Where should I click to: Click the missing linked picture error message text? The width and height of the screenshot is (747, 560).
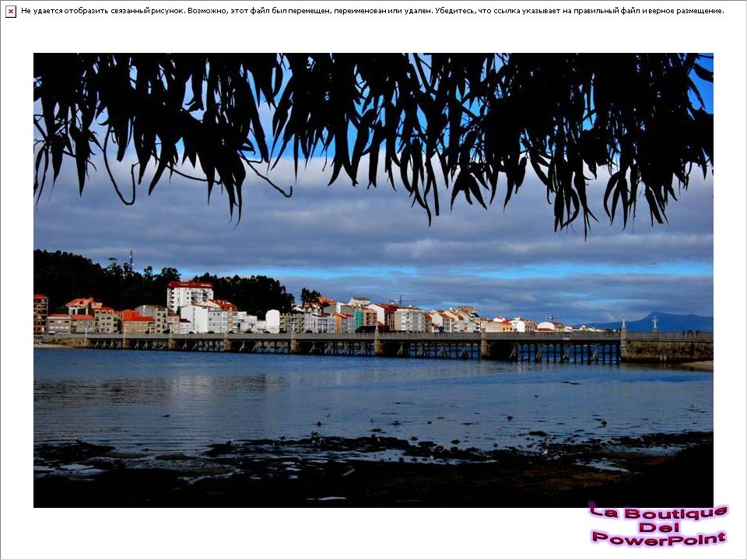(372, 11)
